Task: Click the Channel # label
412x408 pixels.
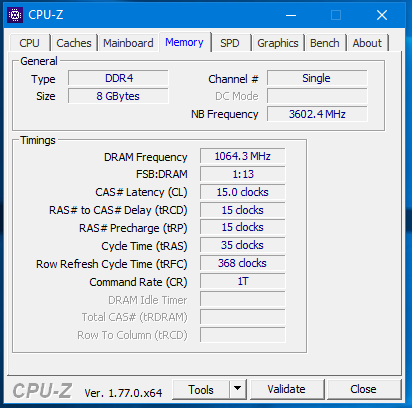Action: coord(233,79)
